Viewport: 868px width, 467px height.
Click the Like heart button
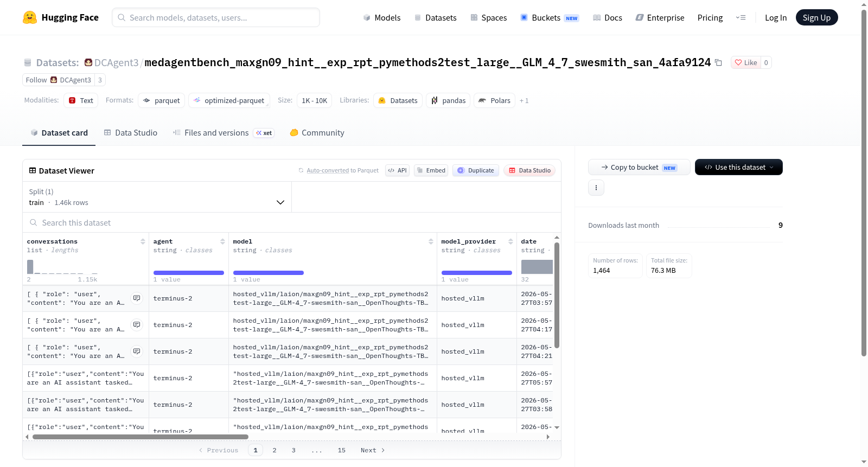[x=745, y=62]
